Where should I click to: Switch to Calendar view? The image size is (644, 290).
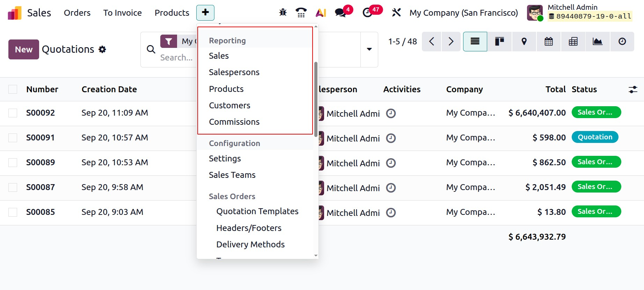coord(549,42)
